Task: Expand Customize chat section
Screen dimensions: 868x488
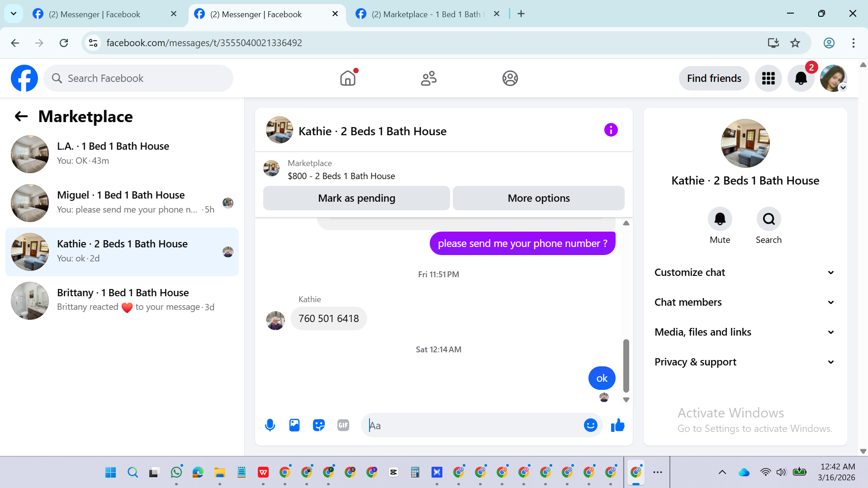Action: coord(745,272)
